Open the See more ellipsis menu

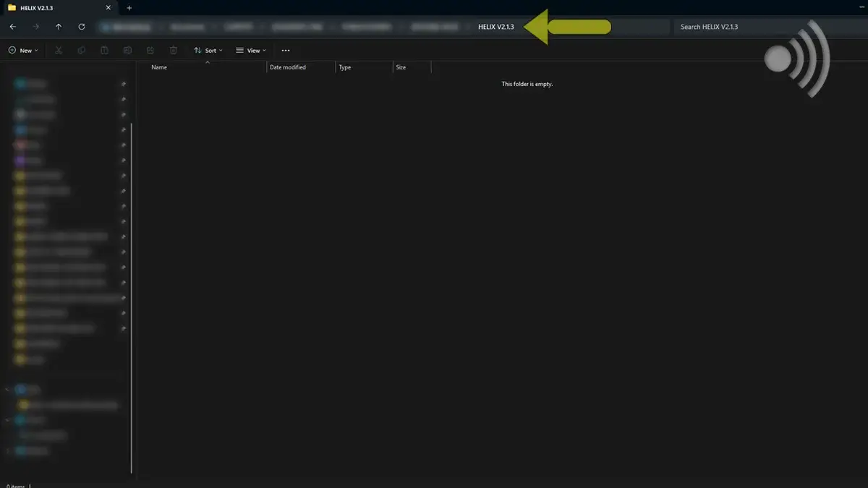click(x=286, y=51)
